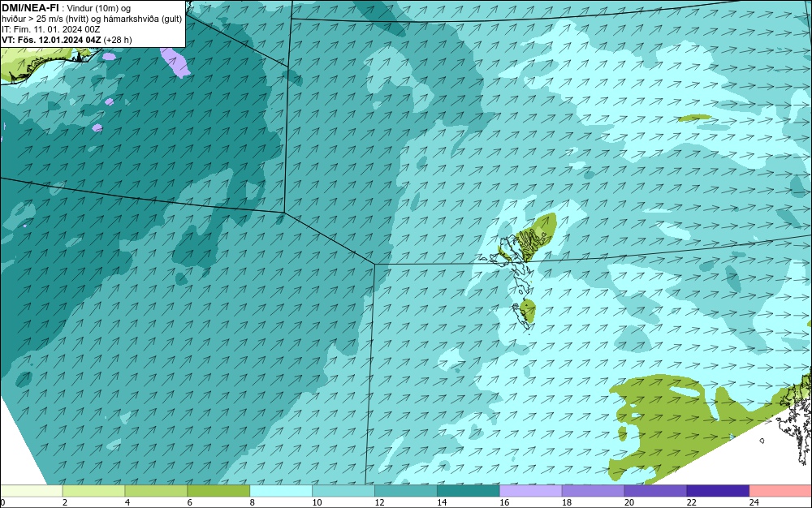Click the 20–22 m/s purple legend swatch
Screen dimensions: 812x508
click(655, 490)
